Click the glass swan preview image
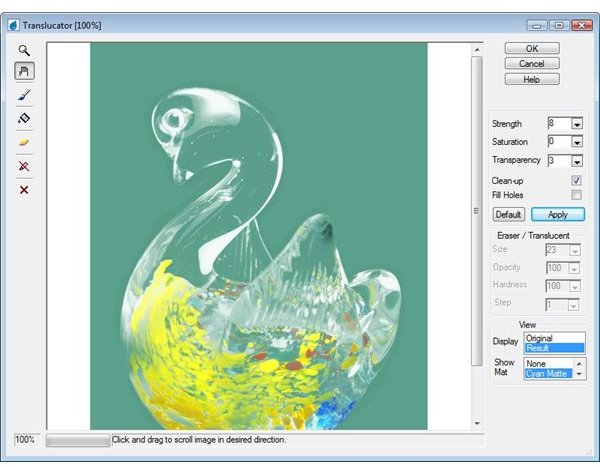Screen dimensions: 600x466 259,236
